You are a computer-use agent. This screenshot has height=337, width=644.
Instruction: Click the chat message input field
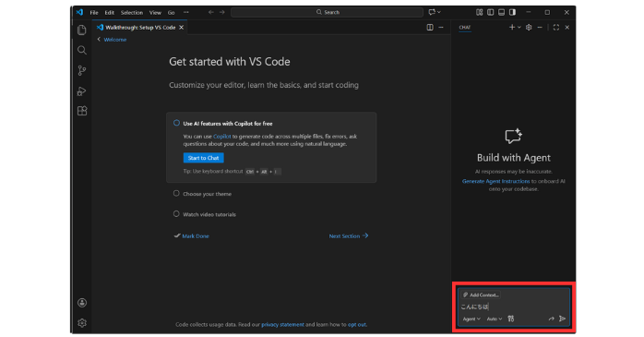[514, 307]
